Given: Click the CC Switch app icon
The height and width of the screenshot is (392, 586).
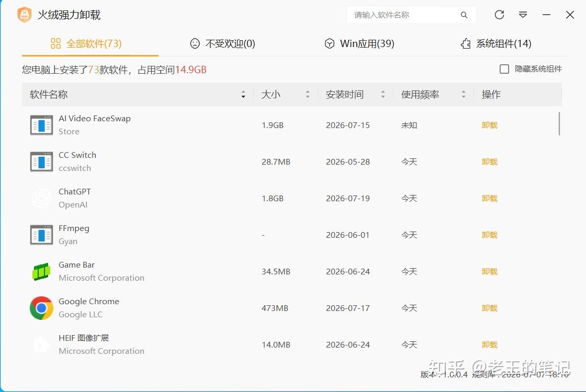Looking at the screenshot, I should coord(41,162).
